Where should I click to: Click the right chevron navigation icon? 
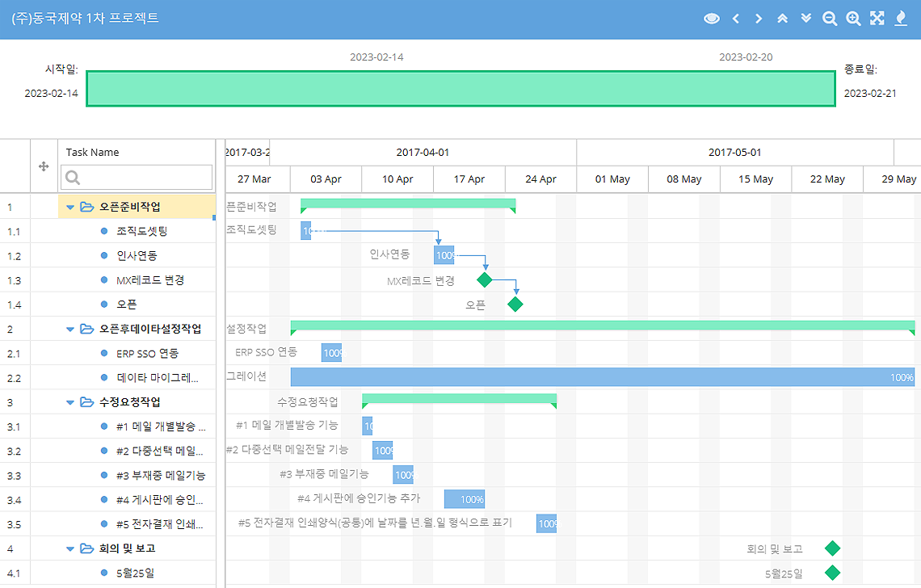759,19
